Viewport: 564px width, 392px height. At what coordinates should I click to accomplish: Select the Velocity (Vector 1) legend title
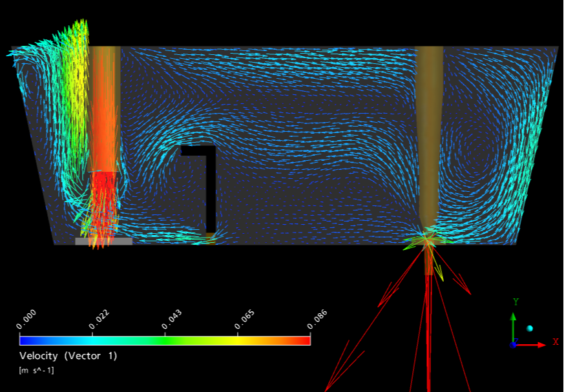pyautogui.click(x=68, y=356)
